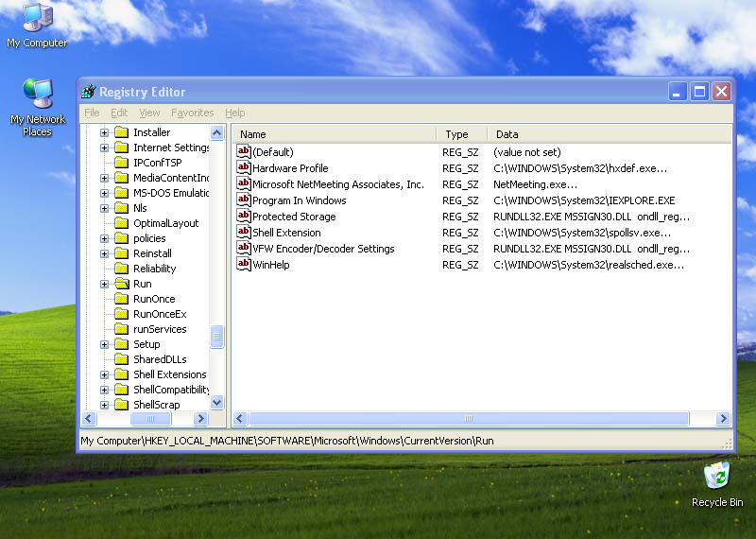Open the View menu
This screenshot has width=756, height=539.
coord(149,113)
